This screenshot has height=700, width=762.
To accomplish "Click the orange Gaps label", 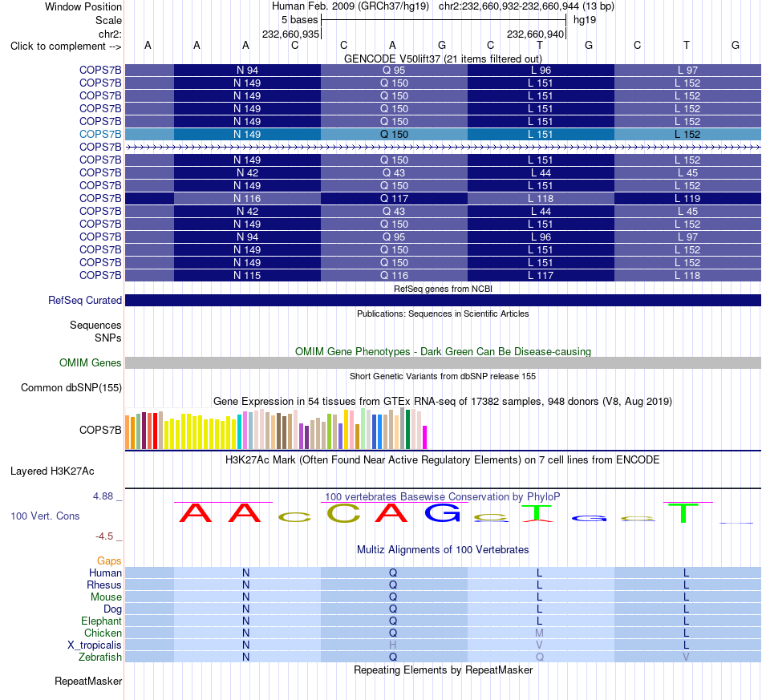I will 109,561.
